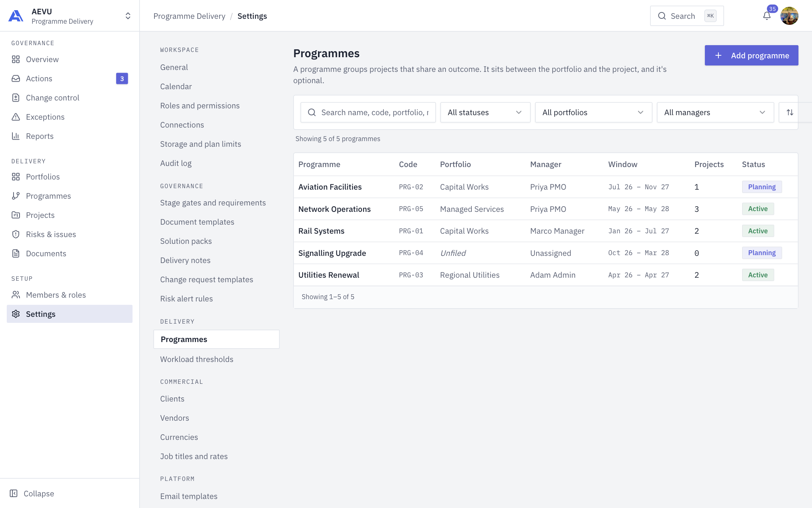This screenshot has height=508, width=812.
Task: Open the Signalling Upgrade programme
Action: pyautogui.click(x=332, y=253)
